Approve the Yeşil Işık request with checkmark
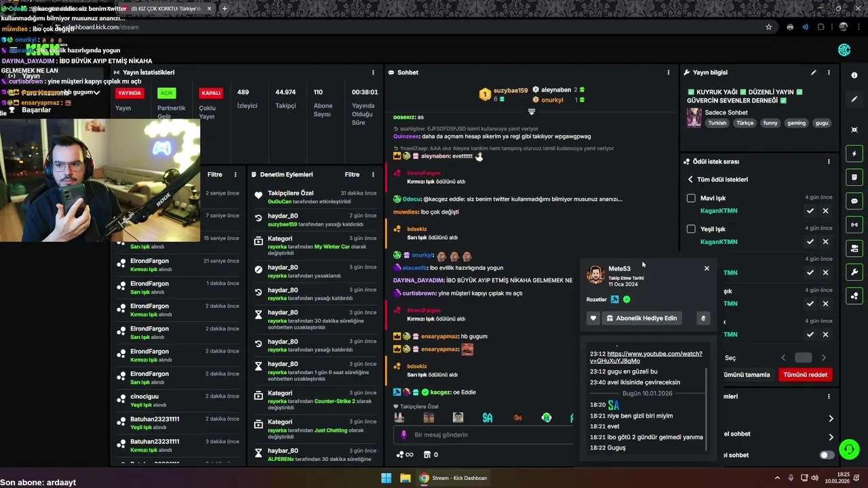 click(x=810, y=241)
